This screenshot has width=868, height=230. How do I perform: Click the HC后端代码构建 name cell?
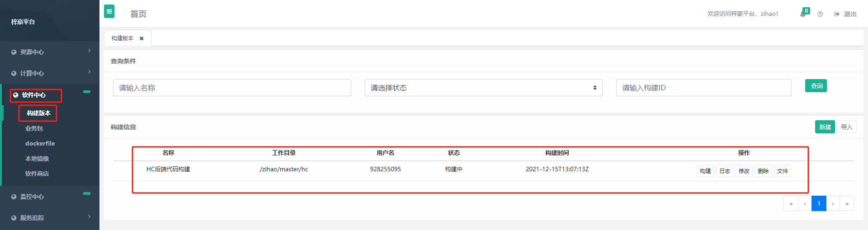coord(168,169)
